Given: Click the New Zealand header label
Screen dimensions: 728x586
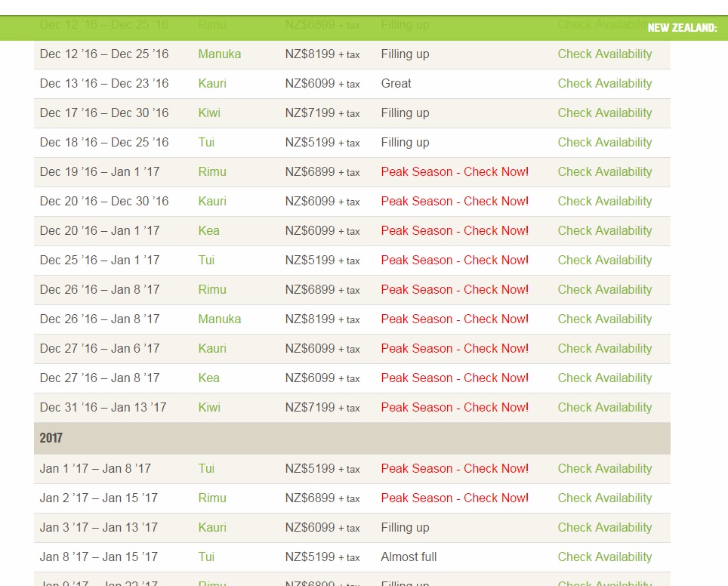Looking at the screenshot, I should pos(682,28).
